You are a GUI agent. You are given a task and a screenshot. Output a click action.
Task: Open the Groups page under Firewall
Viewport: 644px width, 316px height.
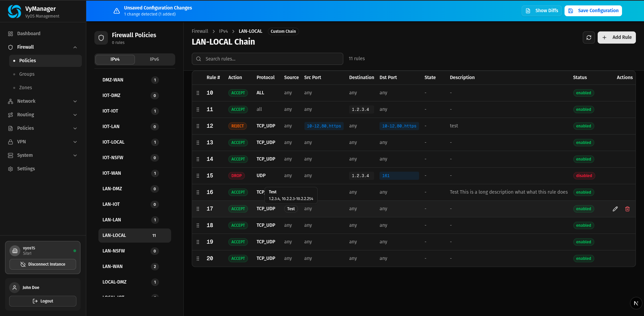tap(26, 74)
